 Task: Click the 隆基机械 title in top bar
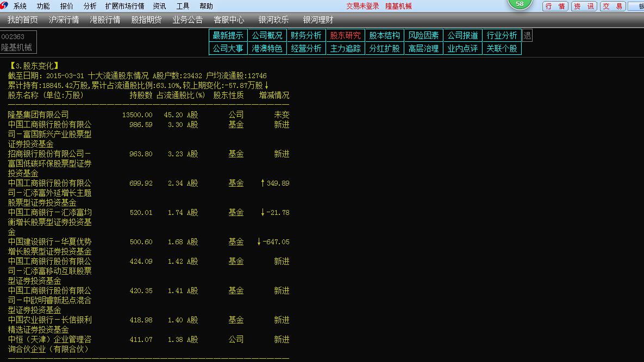tap(398, 6)
